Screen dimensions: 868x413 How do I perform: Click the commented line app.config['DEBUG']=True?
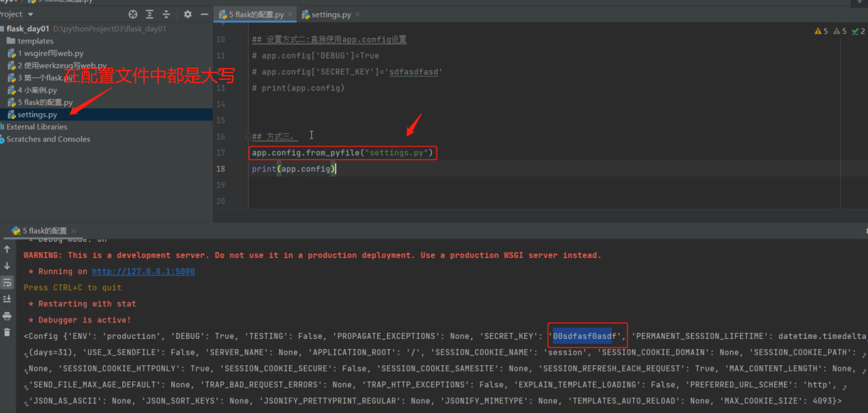point(316,56)
